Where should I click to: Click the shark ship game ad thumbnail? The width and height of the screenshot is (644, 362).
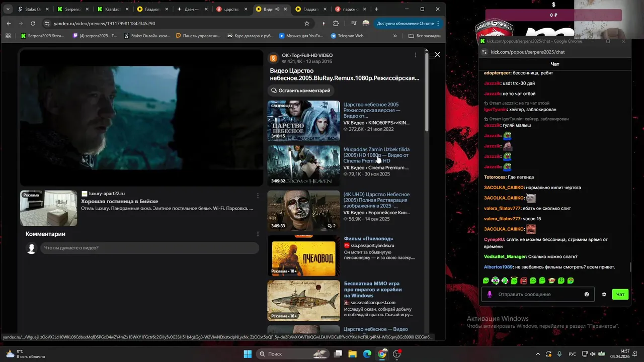coord(303,301)
